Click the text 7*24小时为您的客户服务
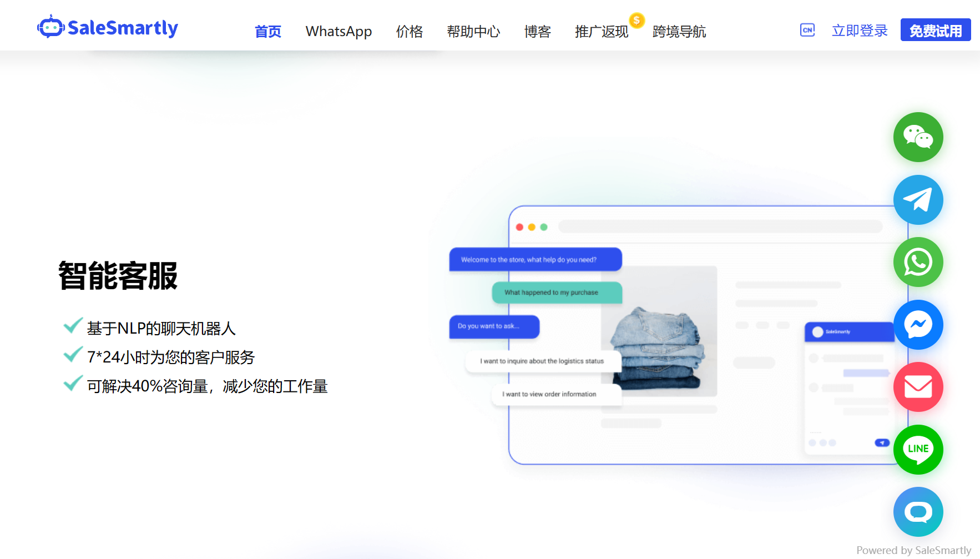This screenshot has height=559, width=980. [x=171, y=357]
